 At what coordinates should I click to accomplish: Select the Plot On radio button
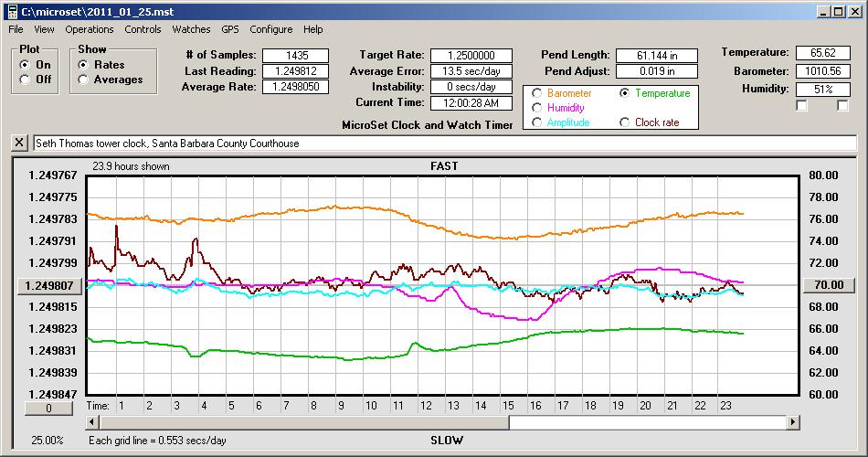[25, 65]
